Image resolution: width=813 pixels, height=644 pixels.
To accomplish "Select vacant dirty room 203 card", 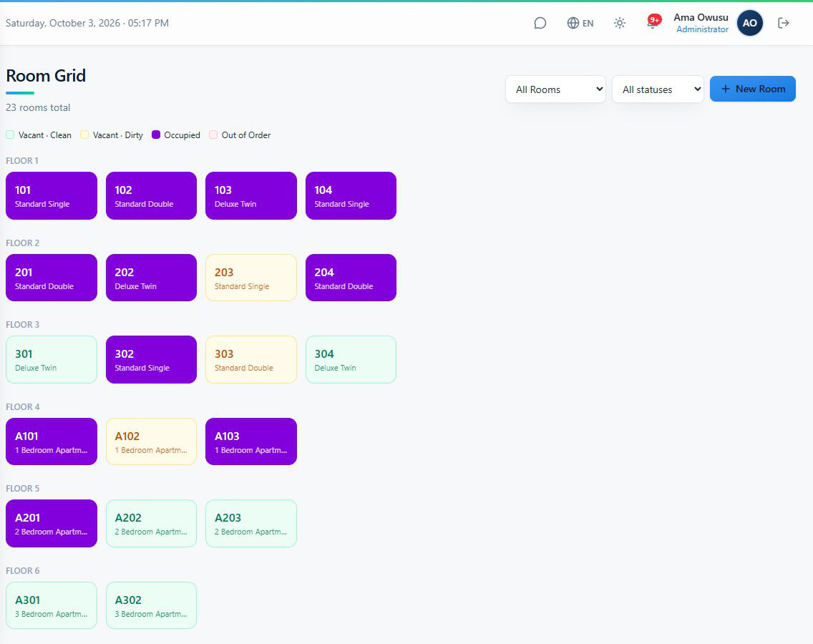I will [251, 278].
